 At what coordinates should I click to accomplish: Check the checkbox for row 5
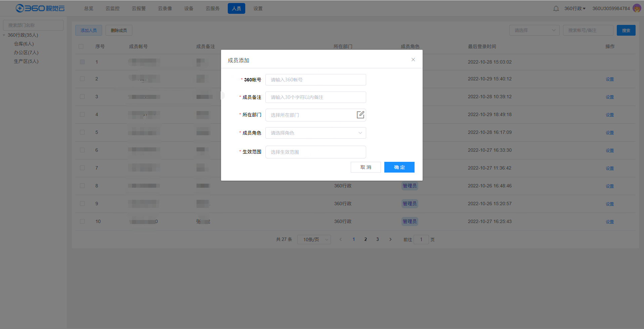pyautogui.click(x=82, y=132)
